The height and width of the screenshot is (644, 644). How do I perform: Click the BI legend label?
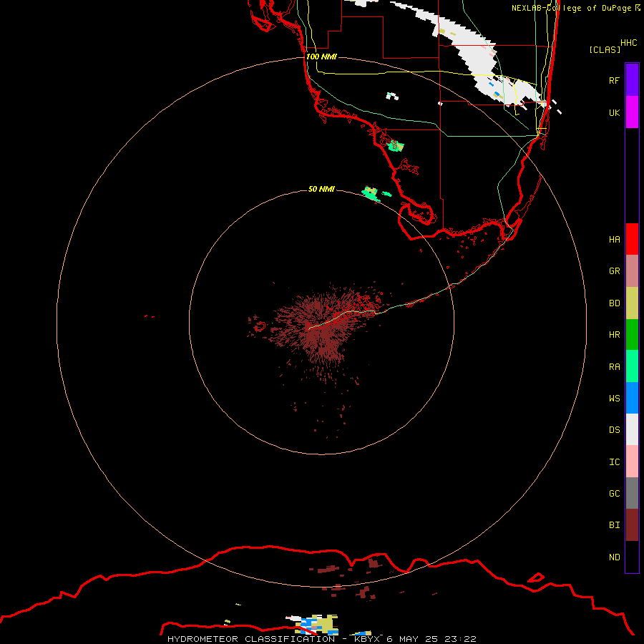pos(614,525)
